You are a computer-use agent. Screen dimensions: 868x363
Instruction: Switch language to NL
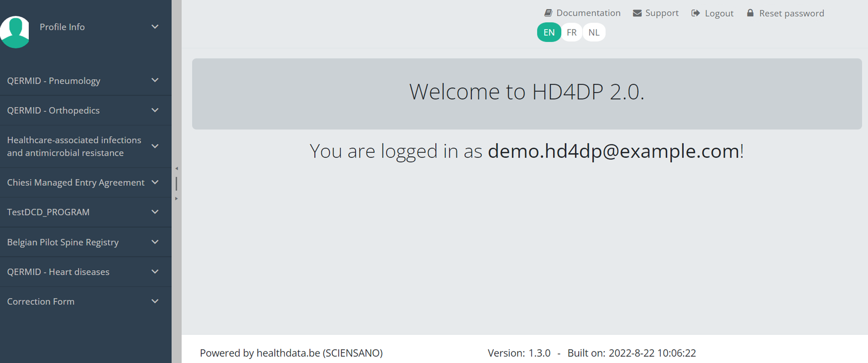(x=594, y=32)
